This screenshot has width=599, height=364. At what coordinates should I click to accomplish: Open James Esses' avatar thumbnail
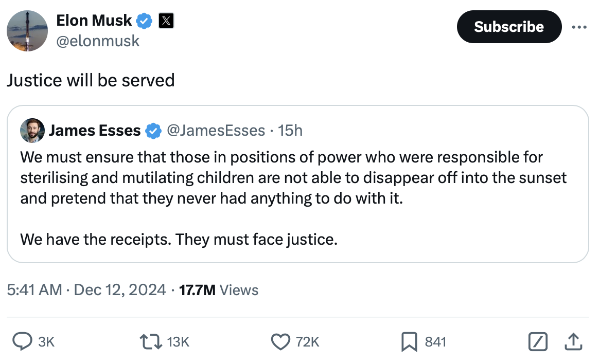32,131
